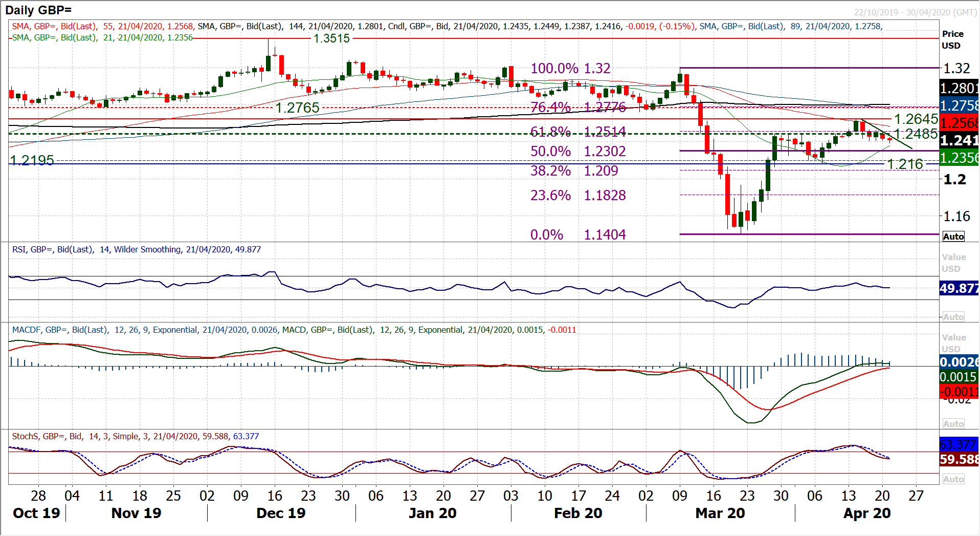
Task: Click the 1.2801 SMA price tag
Action: coord(959,88)
